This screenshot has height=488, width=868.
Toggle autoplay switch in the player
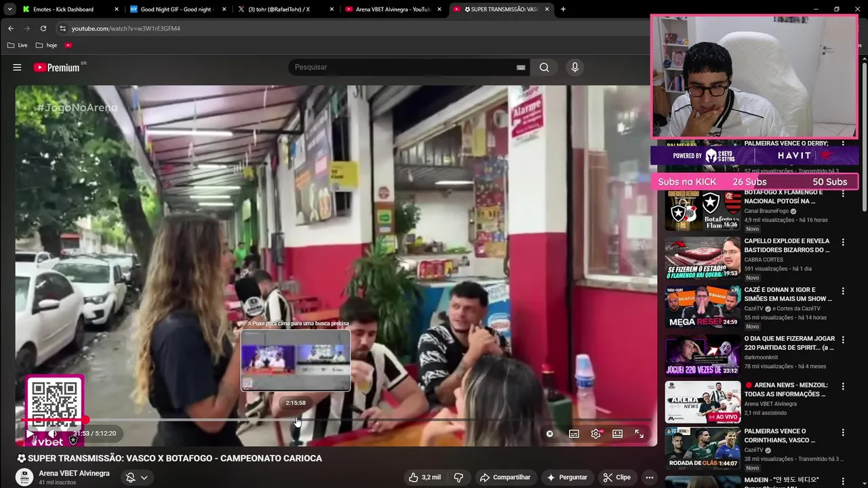(550, 434)
